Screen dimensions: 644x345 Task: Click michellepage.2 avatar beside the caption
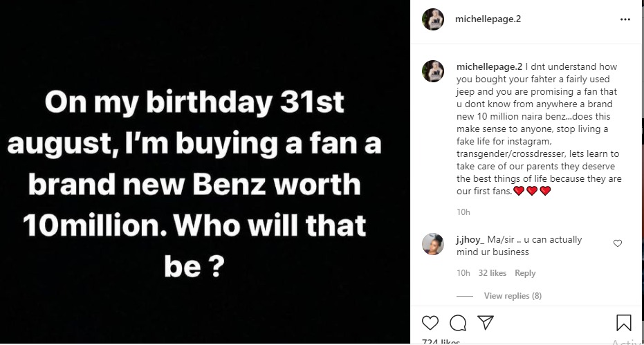(x=433, y=71)
